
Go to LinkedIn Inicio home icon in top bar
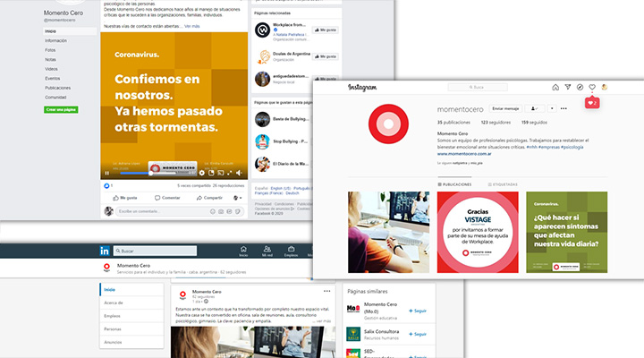[x=243, y=251]
